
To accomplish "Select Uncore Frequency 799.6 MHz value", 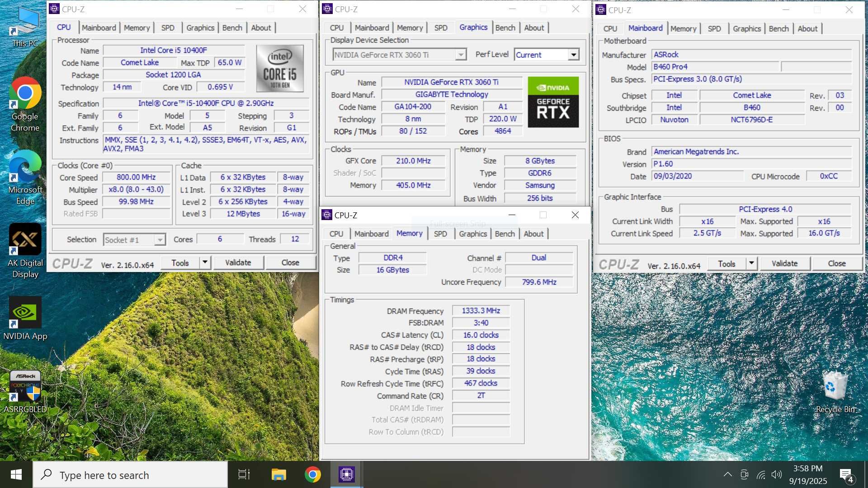I will (539, 282).
